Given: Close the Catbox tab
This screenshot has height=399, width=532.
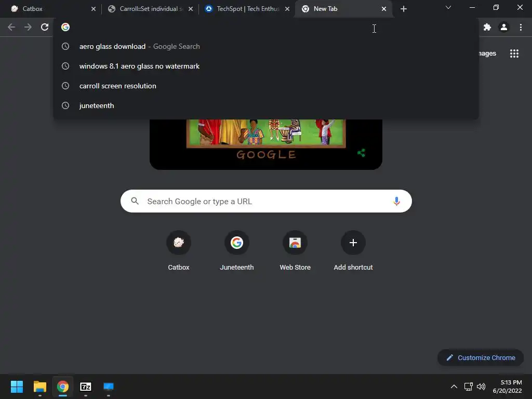Looking at the screenshot, I should coord(94,9).
